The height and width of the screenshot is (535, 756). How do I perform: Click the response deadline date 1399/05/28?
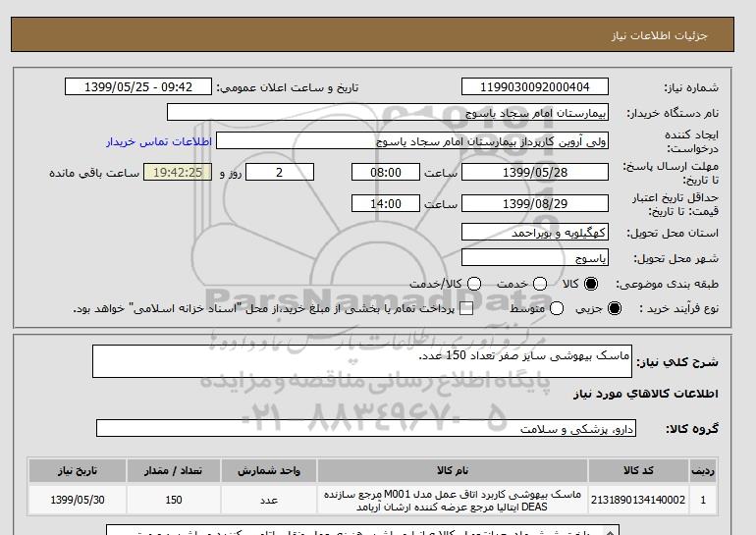tap(535, 172)
